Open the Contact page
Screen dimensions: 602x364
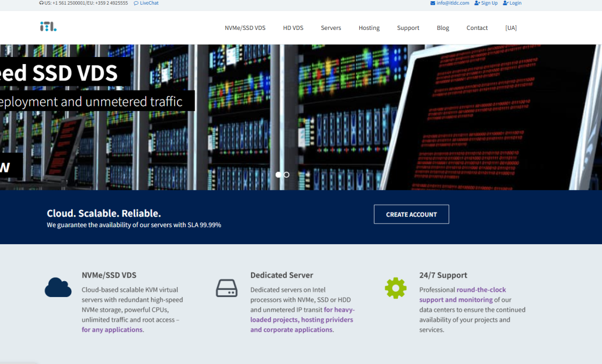tap(477, 28)
